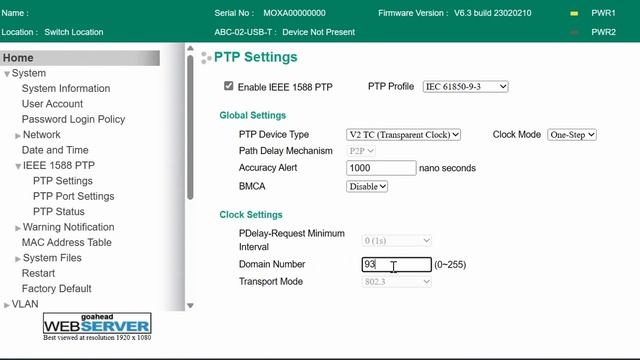Viewport: 640px width, 360px height.
Task: Select PTP Port Settings in the sidebar
Action: [x=73, y=196]
